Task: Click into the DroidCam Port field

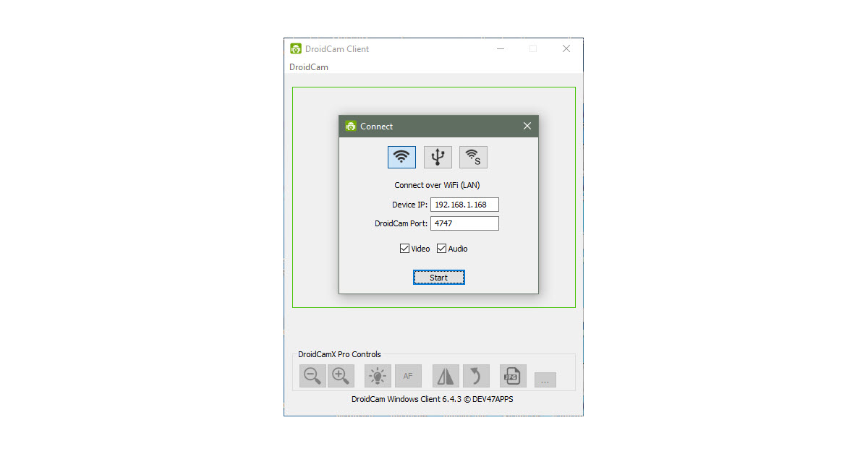Action: [464, 223]
